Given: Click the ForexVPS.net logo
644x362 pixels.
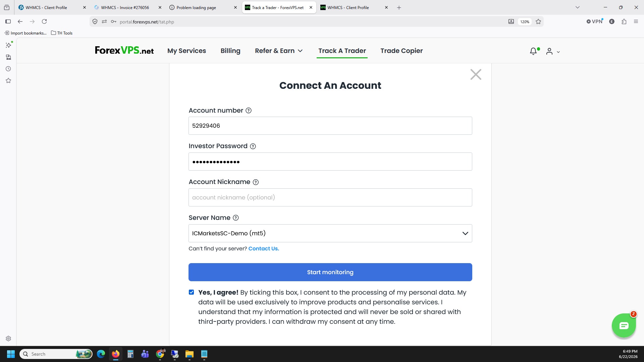Looking at the screenshot, I should [x=124, y=51].
